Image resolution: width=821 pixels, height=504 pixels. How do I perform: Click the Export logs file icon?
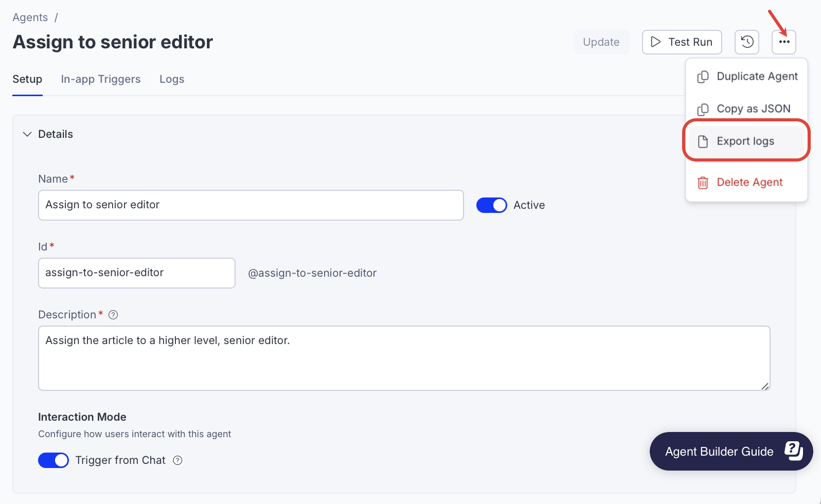coord(703,141)
